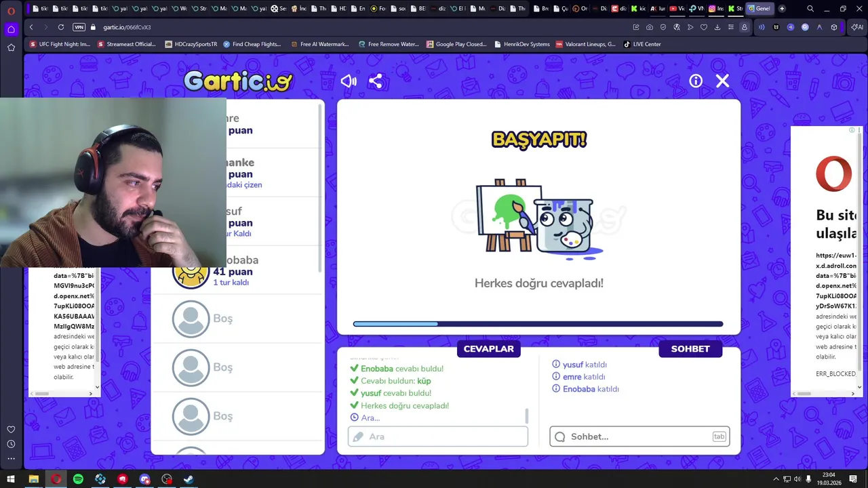Click the Gartic.io logo
Viewport: 868px width, 488px height.
coord(238,81)
